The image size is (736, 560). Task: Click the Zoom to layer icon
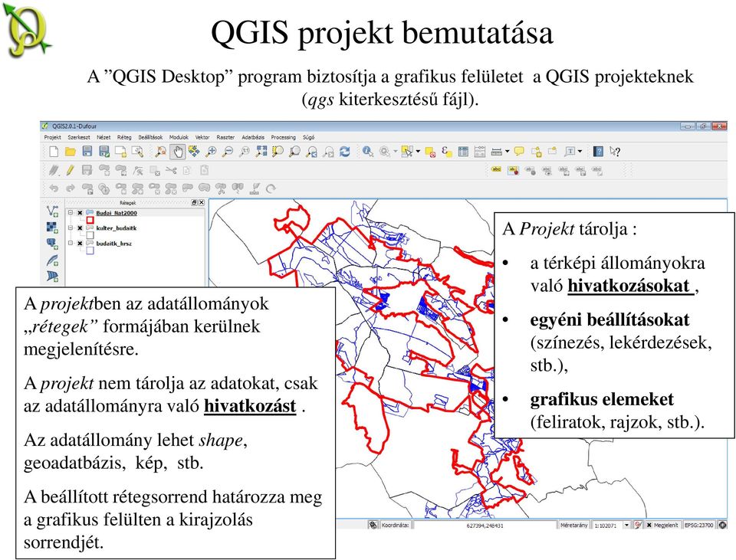294,152
